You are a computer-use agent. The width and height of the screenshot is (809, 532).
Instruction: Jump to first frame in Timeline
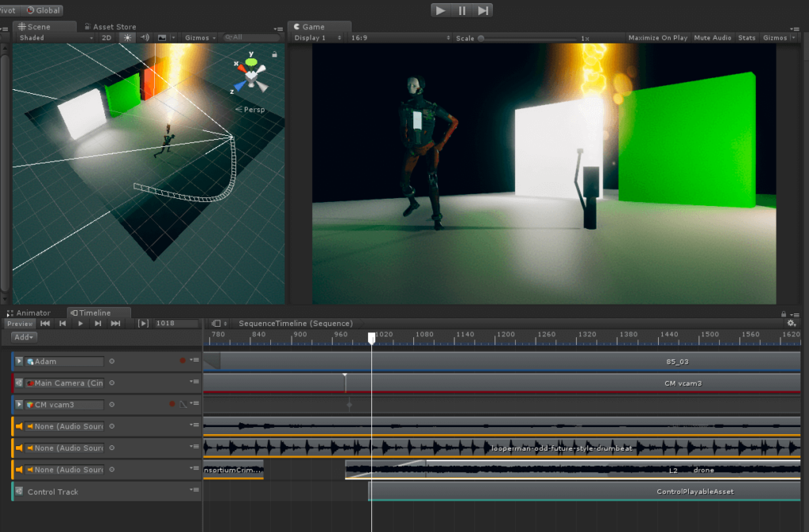(x=44, y=324)
